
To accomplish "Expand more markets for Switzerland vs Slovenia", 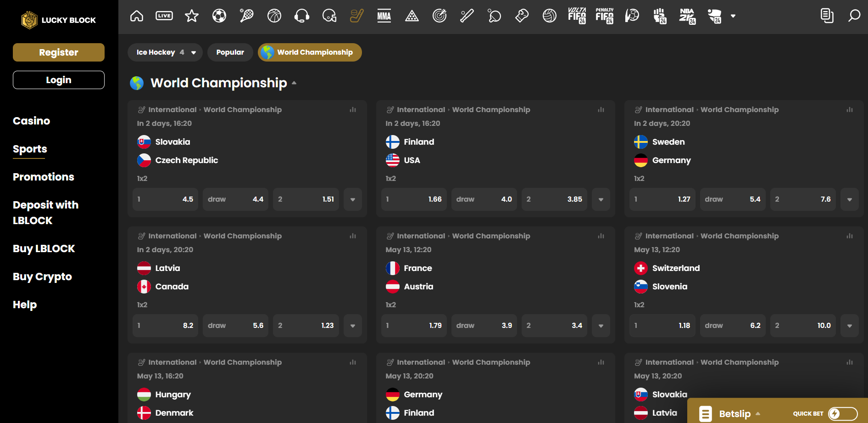I will click(x=850, y=326).
